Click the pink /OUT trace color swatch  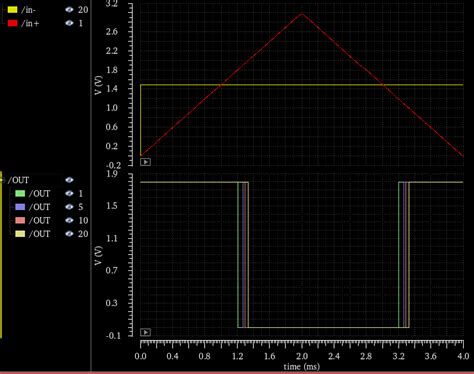pyautogui.click(x=20, y=220)
